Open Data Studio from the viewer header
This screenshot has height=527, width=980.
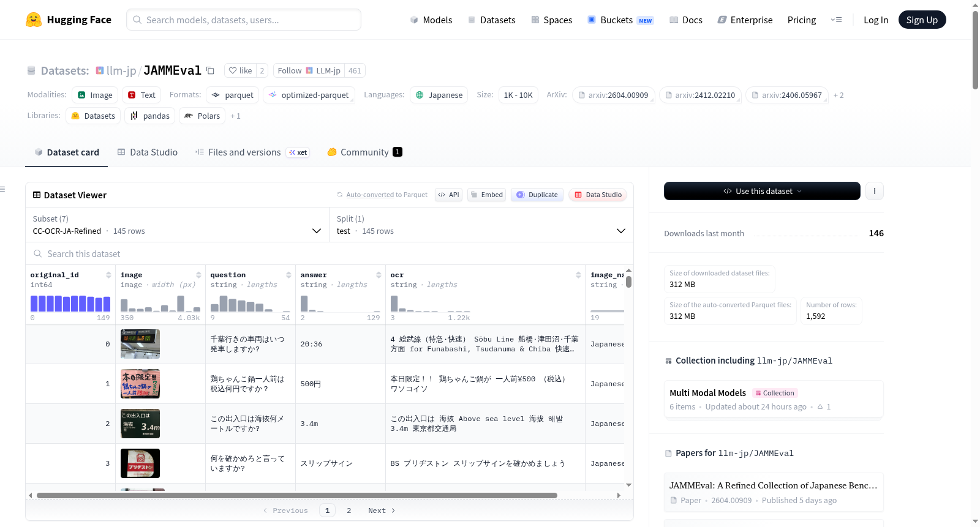[598, 195]
